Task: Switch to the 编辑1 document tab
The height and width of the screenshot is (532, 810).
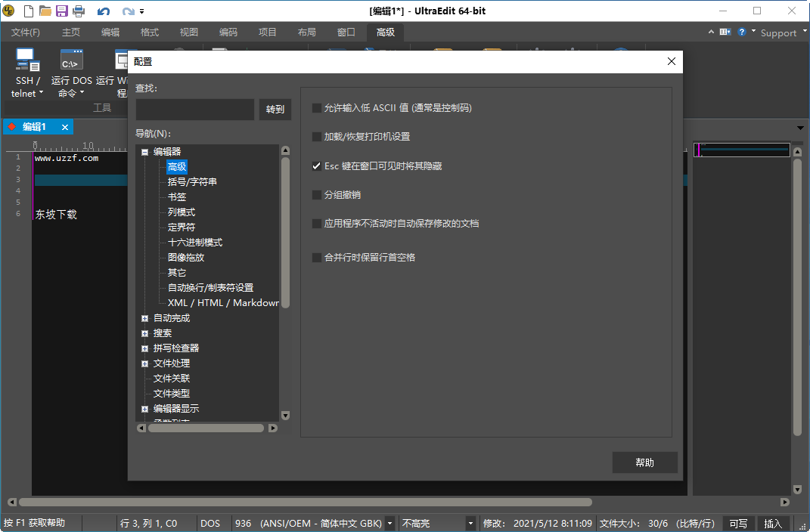Action: pyautogui.click(x=34, y=127)
